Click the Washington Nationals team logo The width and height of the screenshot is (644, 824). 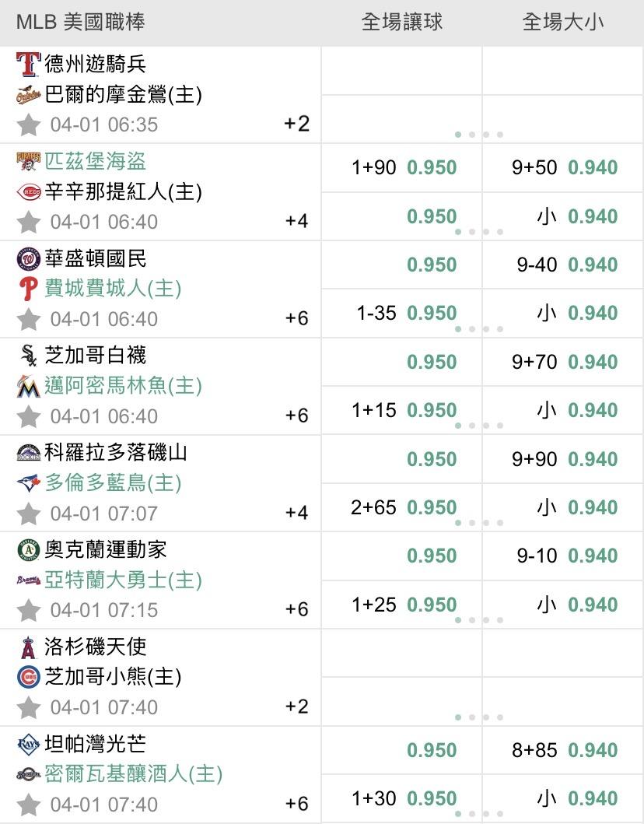[28, 258]
